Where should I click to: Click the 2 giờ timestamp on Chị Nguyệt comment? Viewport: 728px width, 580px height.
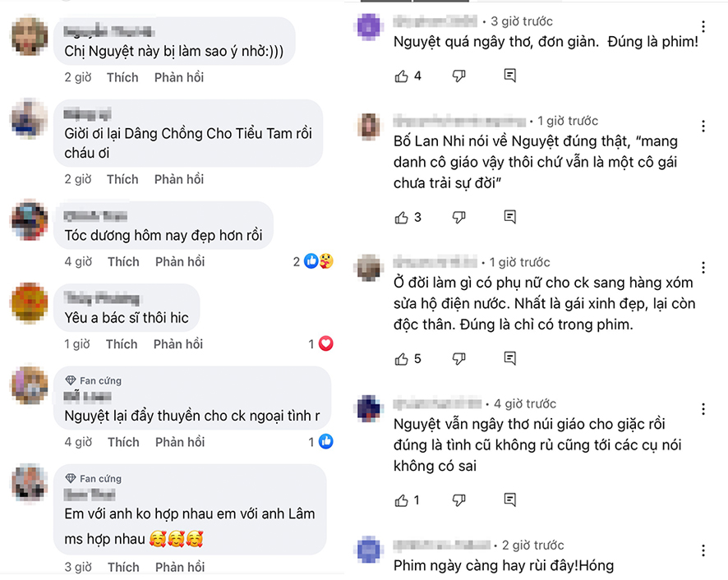click(x=76, y=76)
